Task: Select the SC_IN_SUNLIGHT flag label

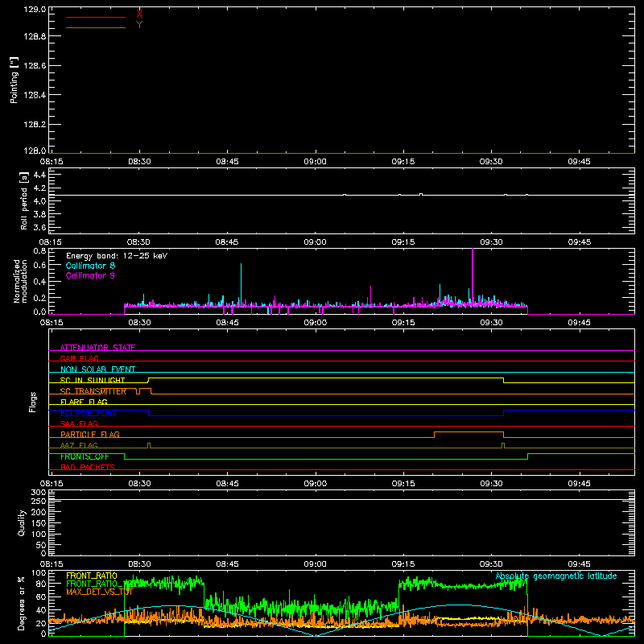Action: pyautogui.click(x=93, y=380)
